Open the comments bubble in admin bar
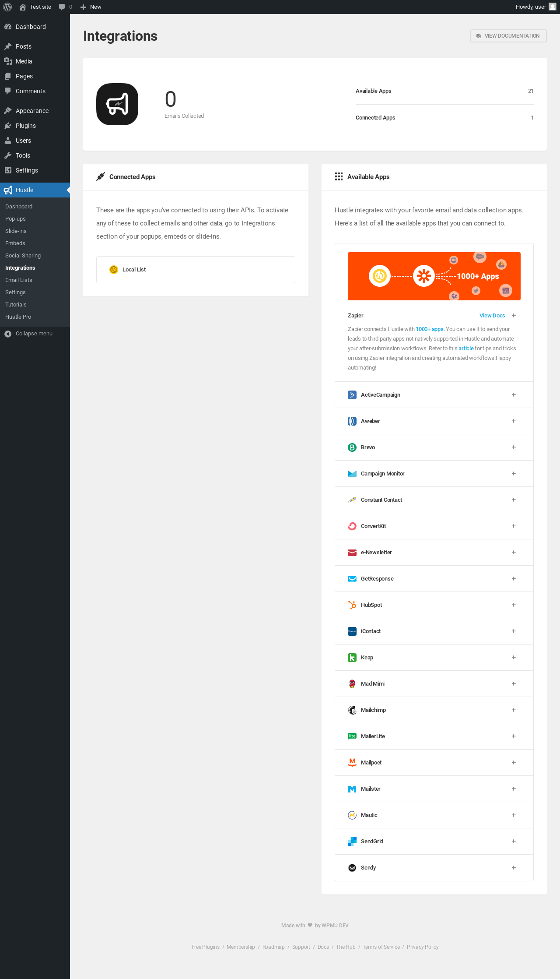Image resolution: width=560 pixels, height=979 pixels. 65,7
